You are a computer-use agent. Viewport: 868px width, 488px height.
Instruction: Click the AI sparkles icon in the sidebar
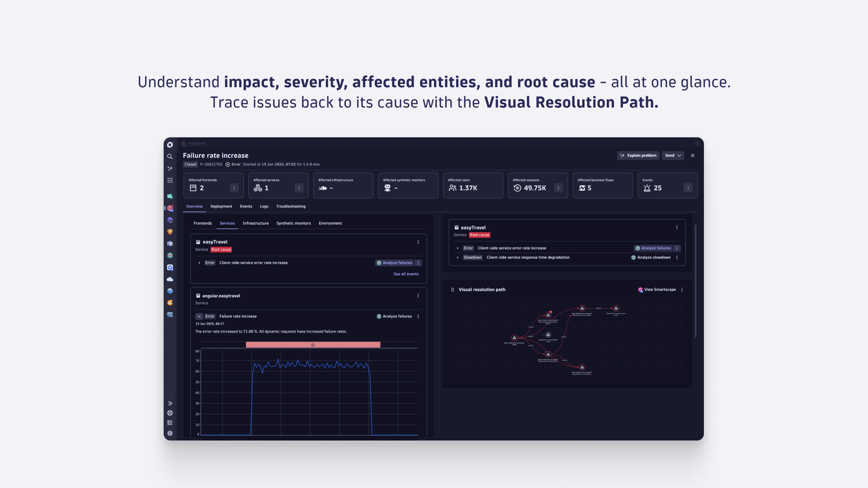(170, 168)
